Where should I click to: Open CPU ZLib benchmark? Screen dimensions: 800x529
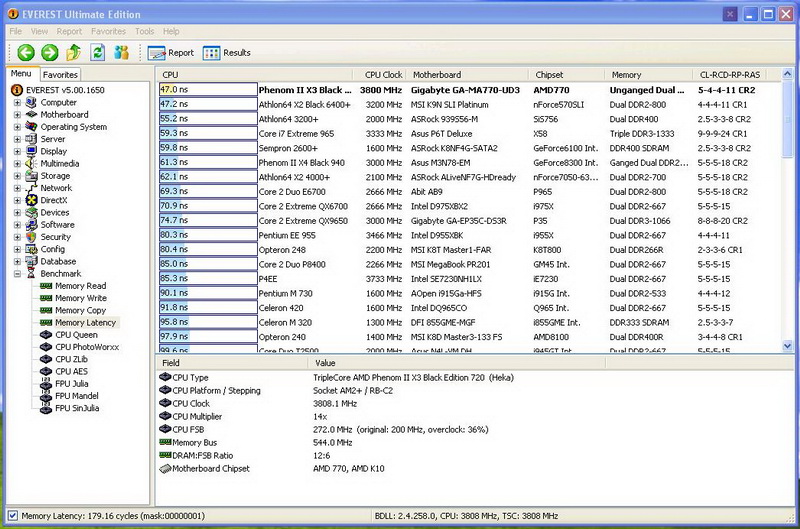click(71, 359)
